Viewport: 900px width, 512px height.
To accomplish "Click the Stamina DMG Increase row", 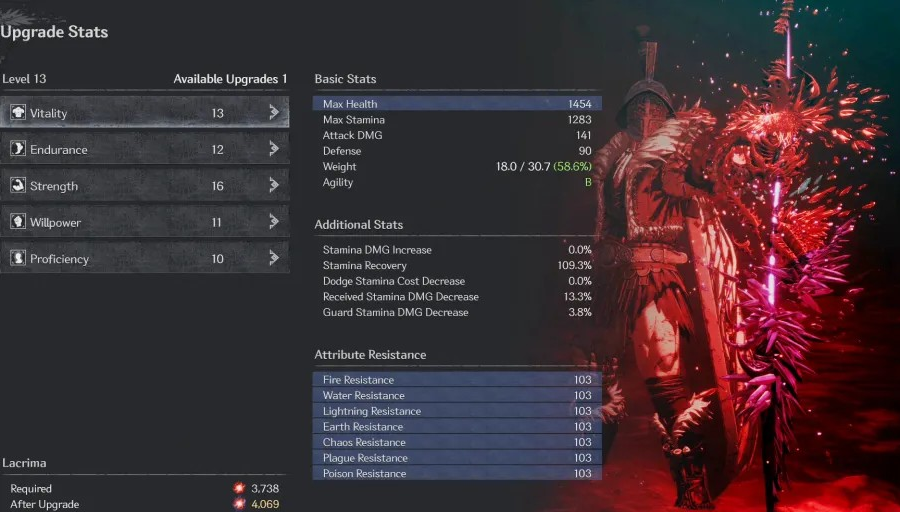I will [457, 250].
